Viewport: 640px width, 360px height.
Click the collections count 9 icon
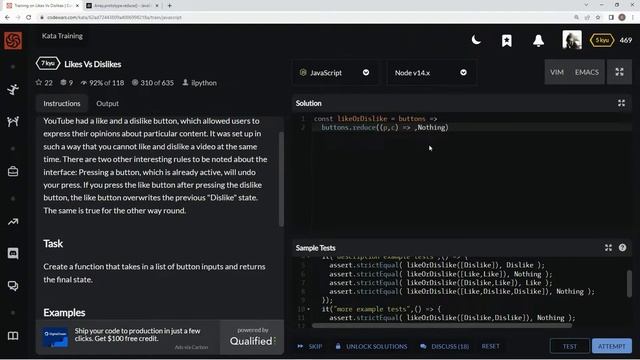pos(63,82)
